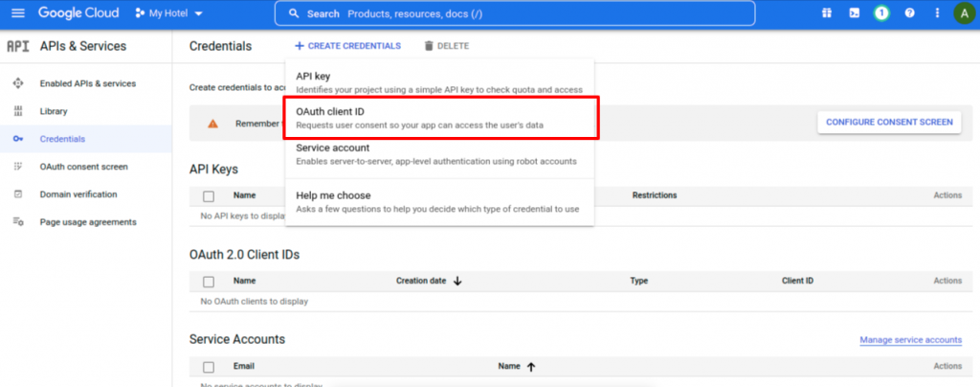Image resolution: width=980 pixels, height=387 pixels.
Task: Click the orange warning triangle icon
Action: click(213, 124)
